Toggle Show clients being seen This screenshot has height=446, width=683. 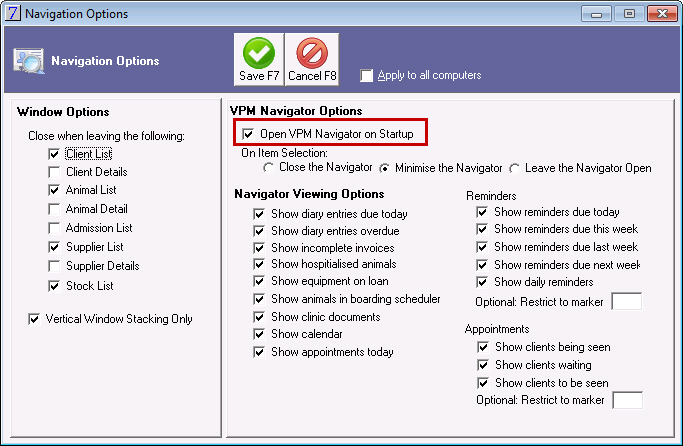[483, 347]
